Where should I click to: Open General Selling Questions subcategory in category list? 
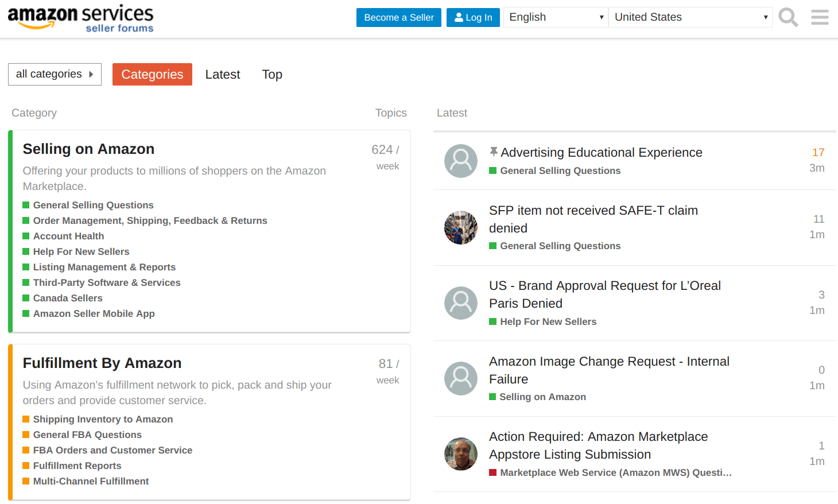coord(93,205)
